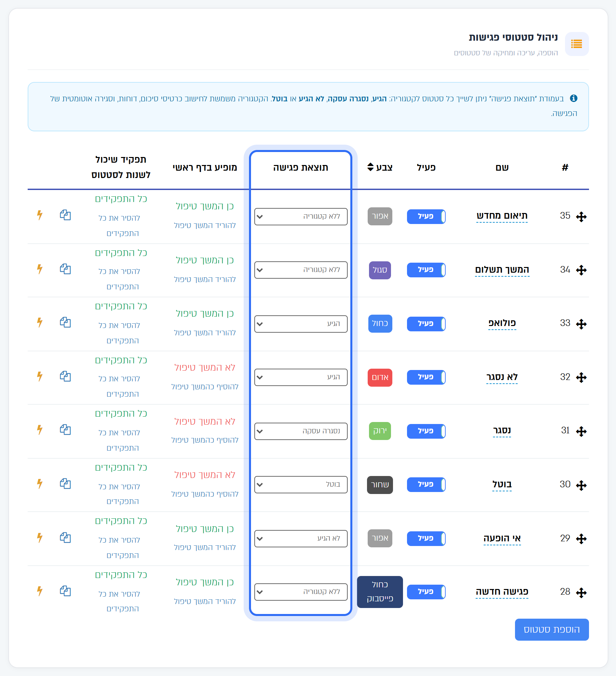Click the lightning bolt icon in row תיאום מחדש
The height and width of the screenshot is (676, 616).
[40, 215]
